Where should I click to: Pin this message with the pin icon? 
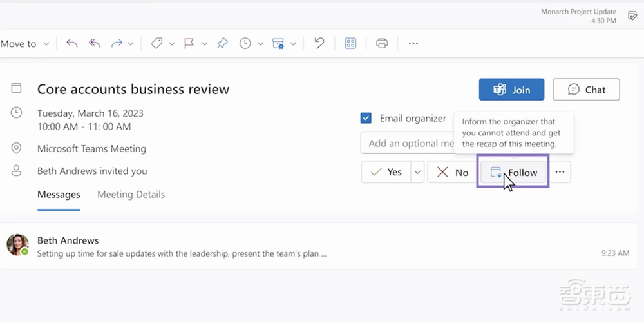pos(222,43)
